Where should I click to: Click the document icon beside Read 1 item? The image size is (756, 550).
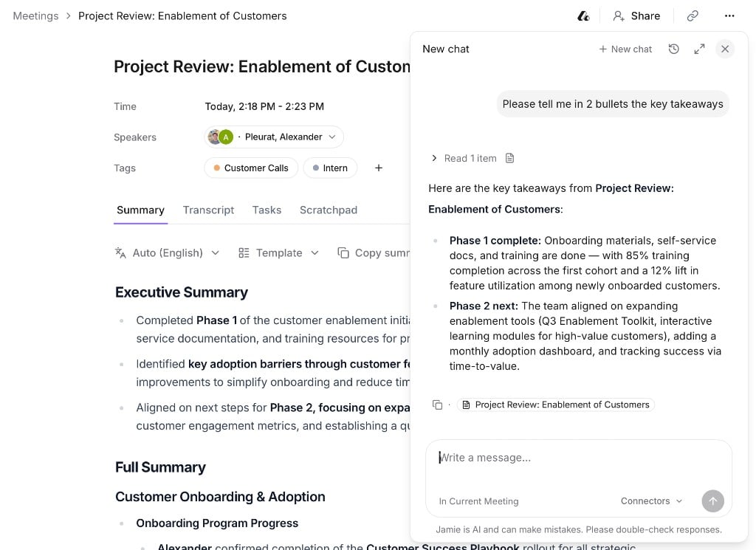[x=509, y=158]
